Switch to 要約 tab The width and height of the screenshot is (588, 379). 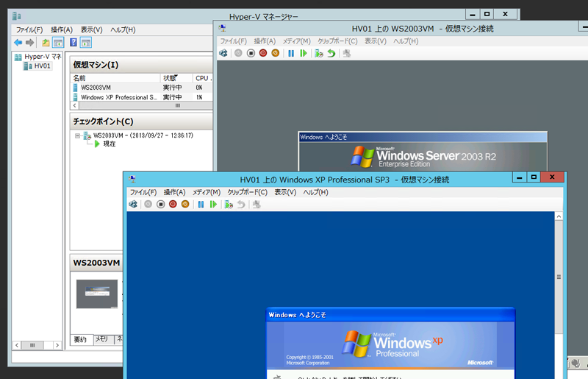click(x=80, y=339)
